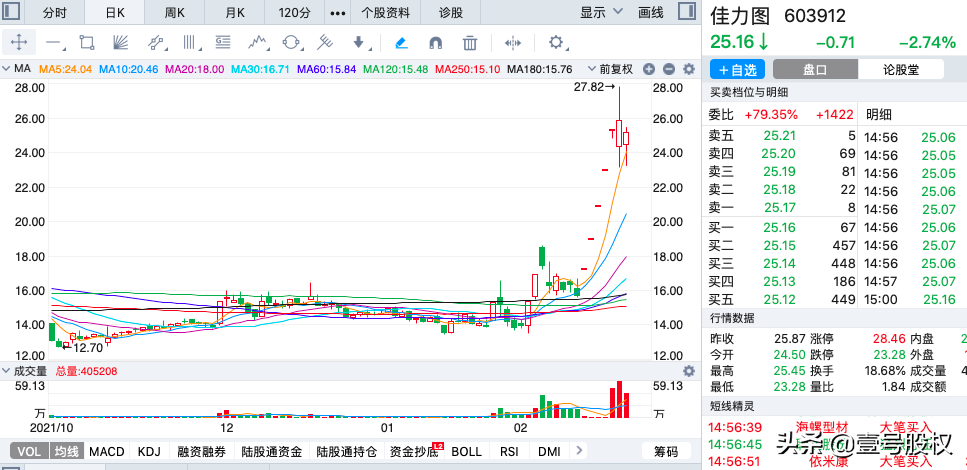Click the MA5:24.04 orange label

pos(65,69)
